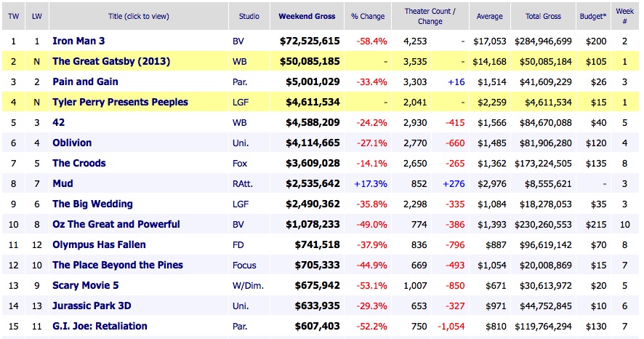Open the BV studio link for Iron Man 3
The height and width of the screenshot is (339, 644).
pyautogui.click(x=239, y=41)
